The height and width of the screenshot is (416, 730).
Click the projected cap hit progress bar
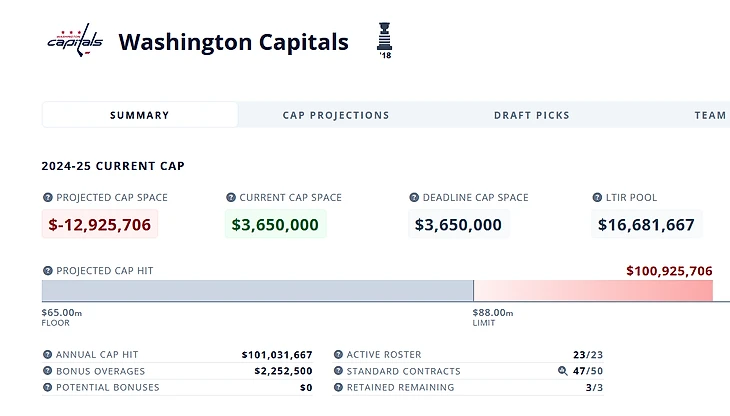click(x=377, y=291)
